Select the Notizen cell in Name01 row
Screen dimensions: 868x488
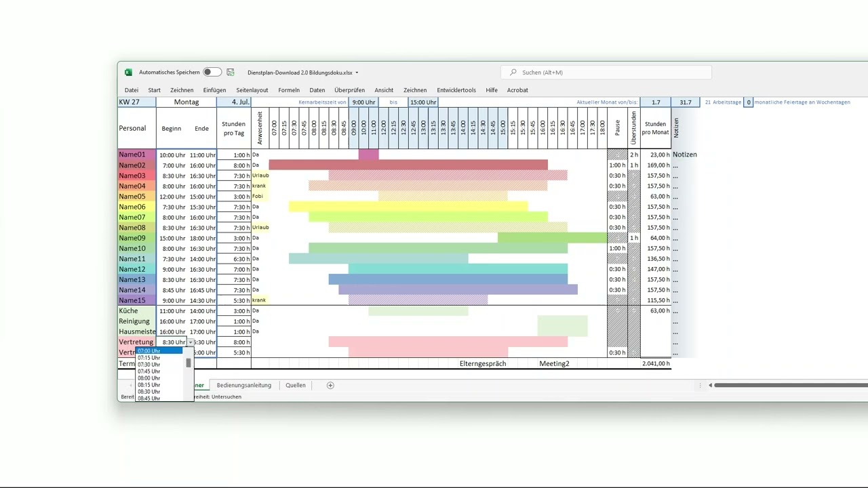685,155
